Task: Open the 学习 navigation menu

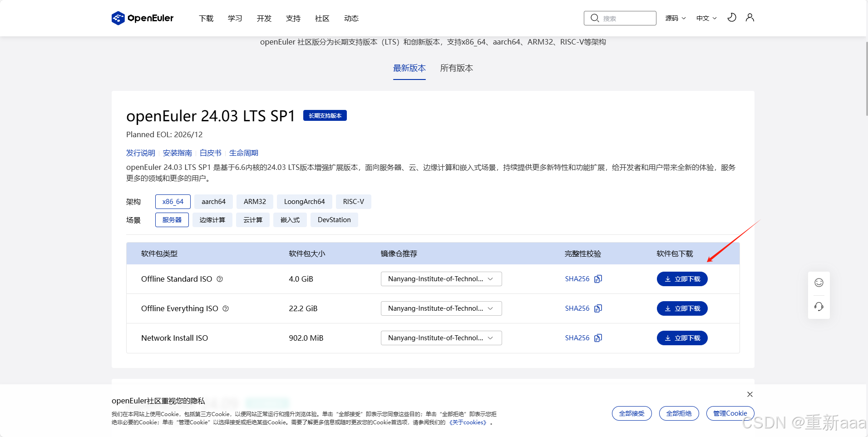Action: (x=235, y=18)
